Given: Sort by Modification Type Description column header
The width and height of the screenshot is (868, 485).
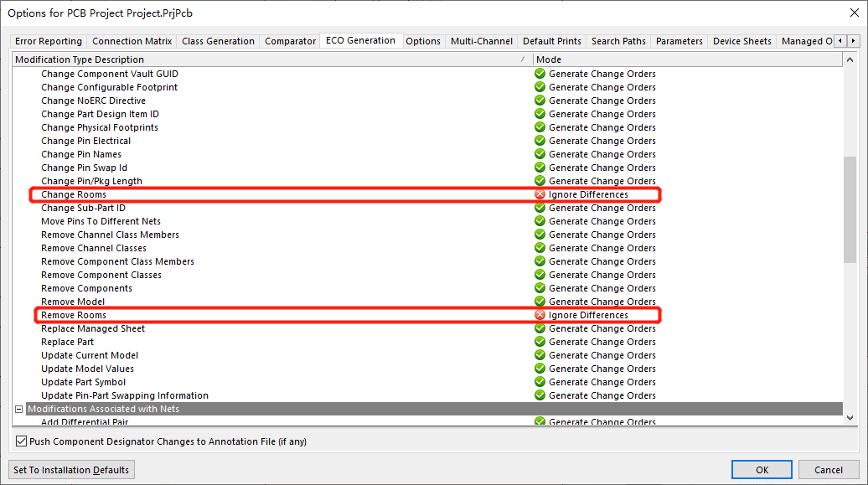Looking at the screenshot, I should click(x=271, y=59).
